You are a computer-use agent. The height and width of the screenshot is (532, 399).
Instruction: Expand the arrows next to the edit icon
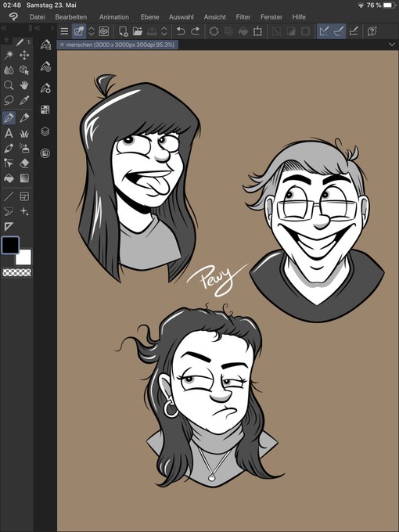coord(91,31)
